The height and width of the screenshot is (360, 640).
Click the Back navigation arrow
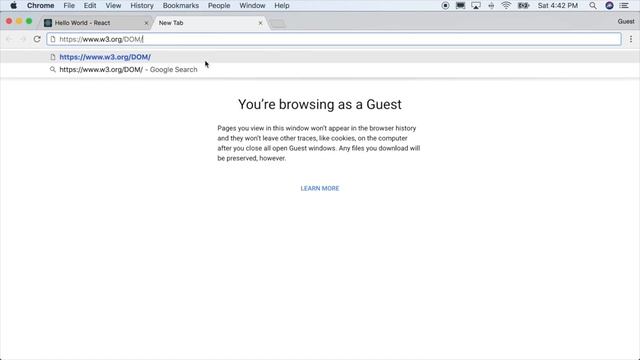[x=9, y=39]
